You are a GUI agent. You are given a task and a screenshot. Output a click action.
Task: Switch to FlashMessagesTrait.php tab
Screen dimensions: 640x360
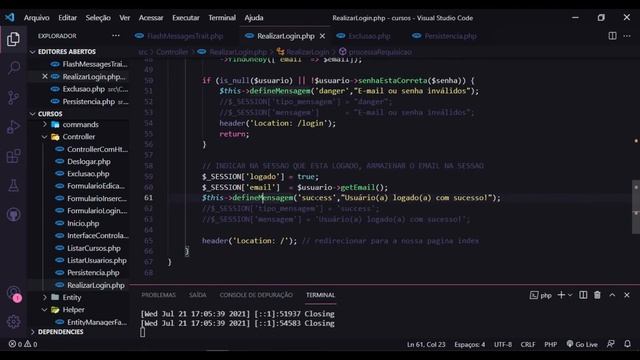pos(184,36)
